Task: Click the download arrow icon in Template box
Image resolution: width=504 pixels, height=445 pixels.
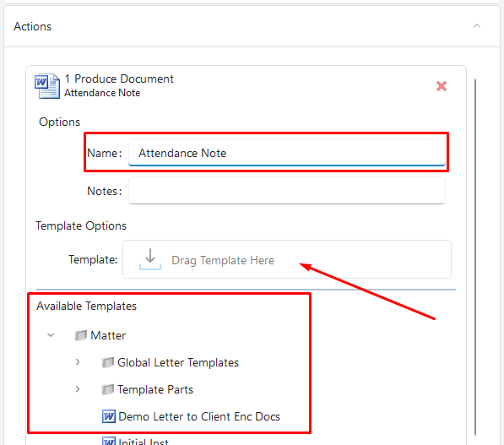Action: coord(150,259)
